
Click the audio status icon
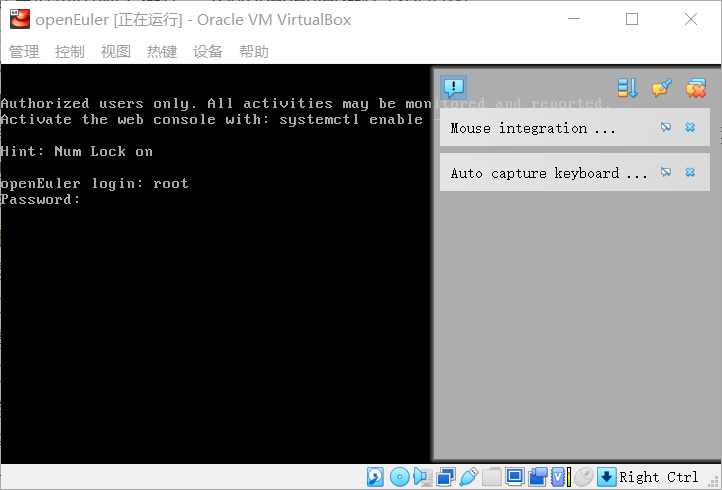[423, 477]
